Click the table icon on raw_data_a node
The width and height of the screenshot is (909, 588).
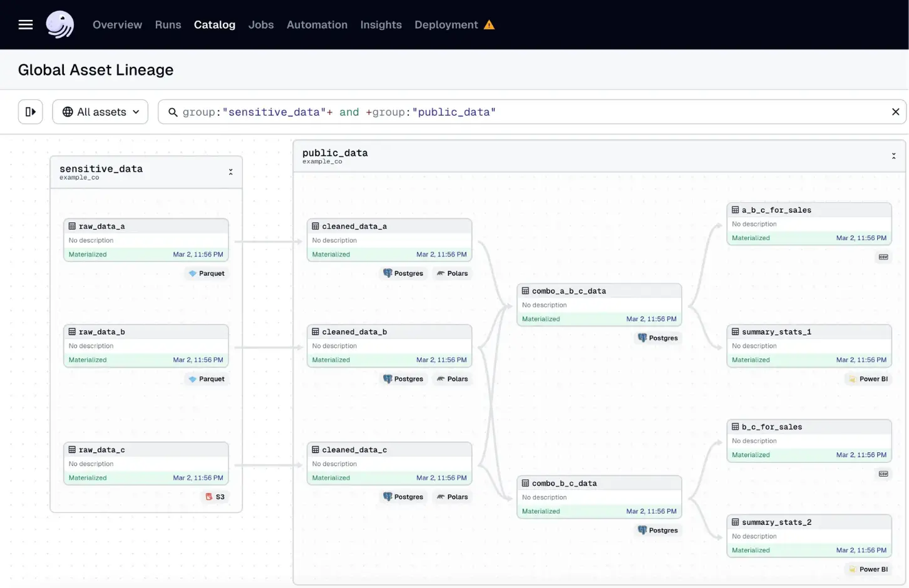tap(72, 226)
